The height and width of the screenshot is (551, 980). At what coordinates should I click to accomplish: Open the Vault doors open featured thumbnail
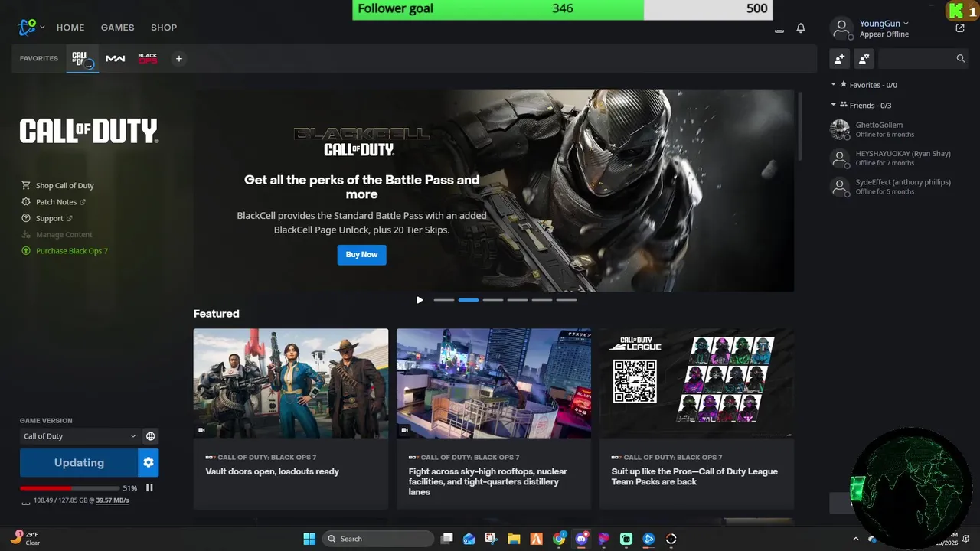[291, 383]
